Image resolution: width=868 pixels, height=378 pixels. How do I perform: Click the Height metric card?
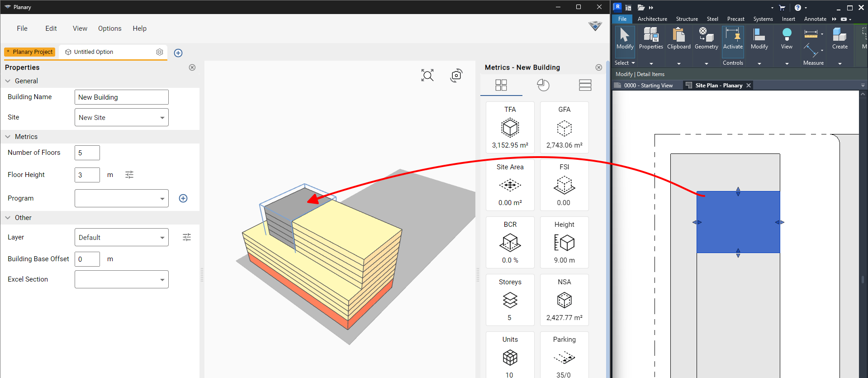pyautogui.click(x=564, y=242)
